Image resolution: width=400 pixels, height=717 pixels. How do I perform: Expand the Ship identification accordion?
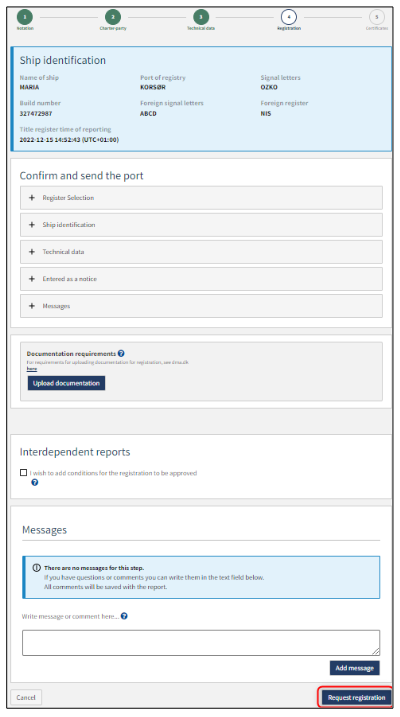(x=201, y=225)
